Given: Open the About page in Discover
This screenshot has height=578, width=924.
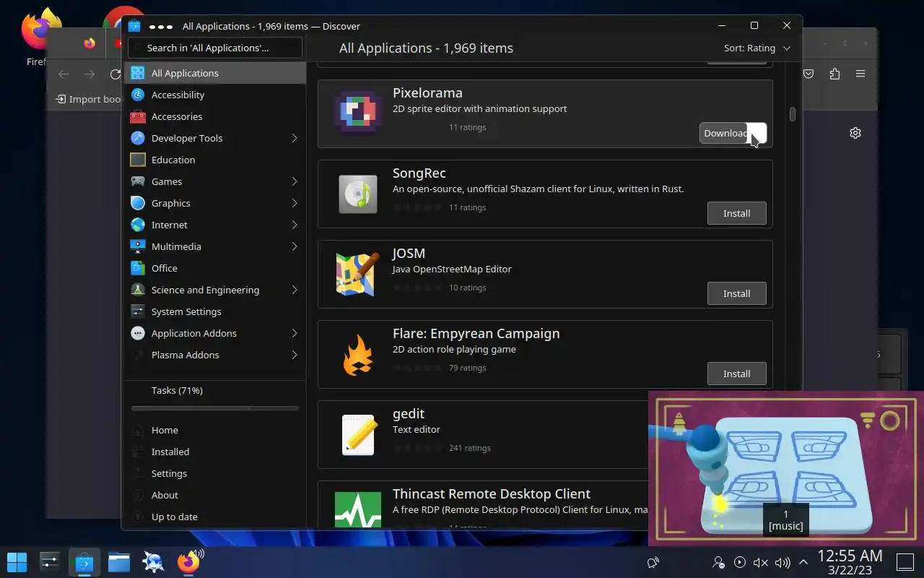Looking at the screenshot, I should [x=215, y=495].
